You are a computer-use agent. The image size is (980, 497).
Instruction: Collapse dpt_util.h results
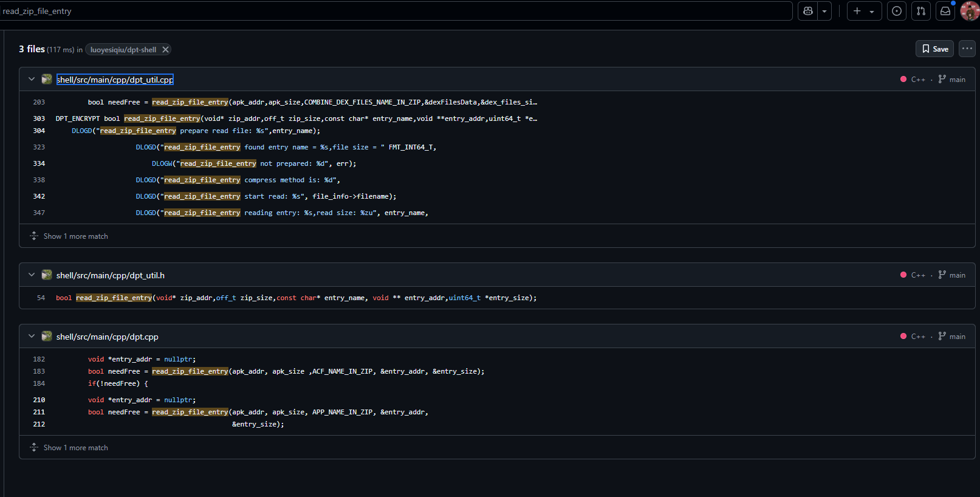coord(32,275)
